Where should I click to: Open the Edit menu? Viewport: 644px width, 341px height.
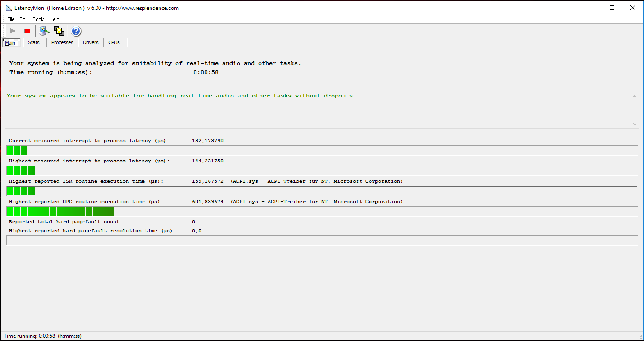pyautogui.click(x=23, y=19)
